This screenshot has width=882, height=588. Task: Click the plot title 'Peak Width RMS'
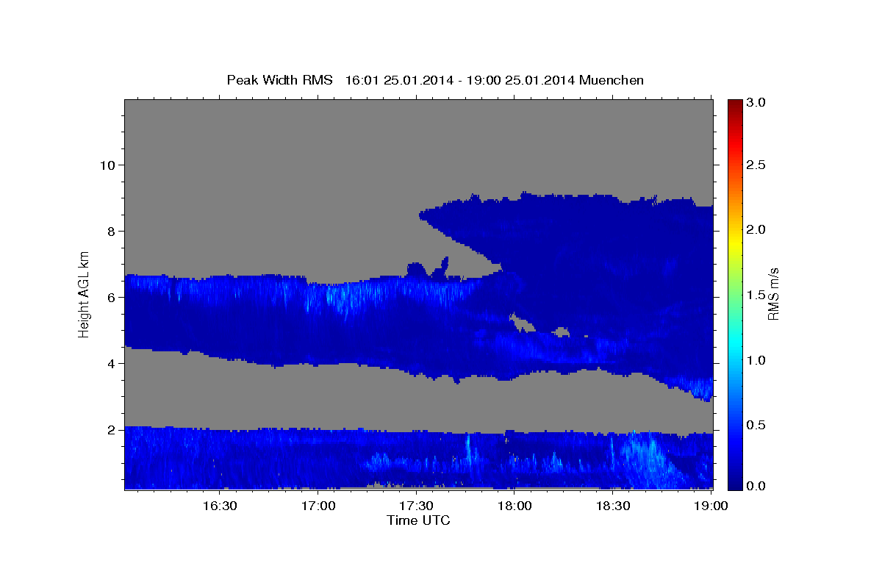(279, 80)
